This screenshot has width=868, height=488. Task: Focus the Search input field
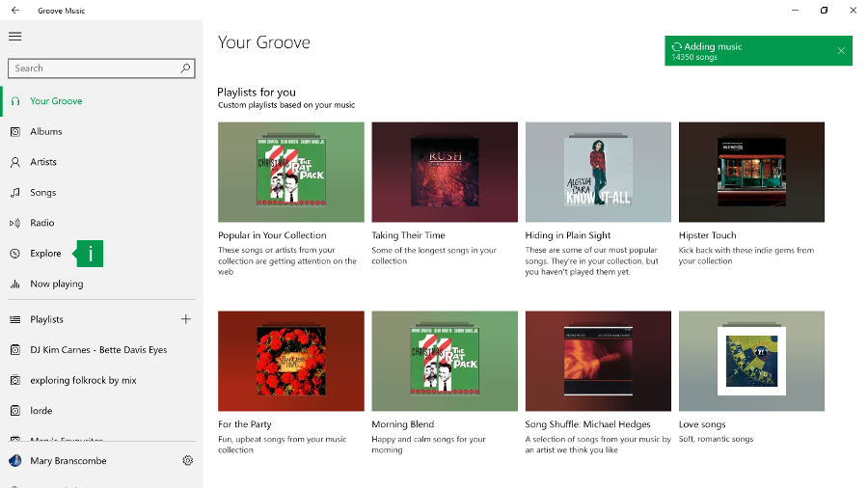click(101, 68)
